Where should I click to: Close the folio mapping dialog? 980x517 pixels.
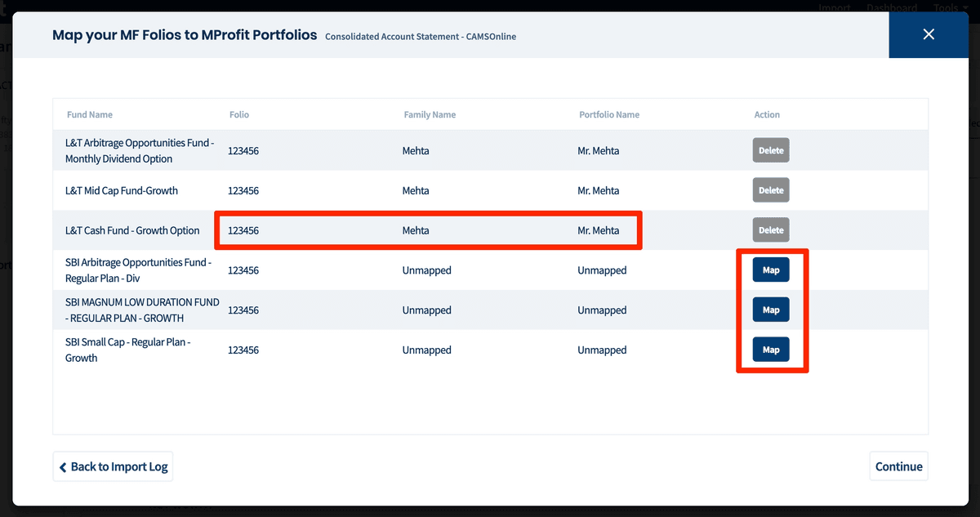[928, 34]
